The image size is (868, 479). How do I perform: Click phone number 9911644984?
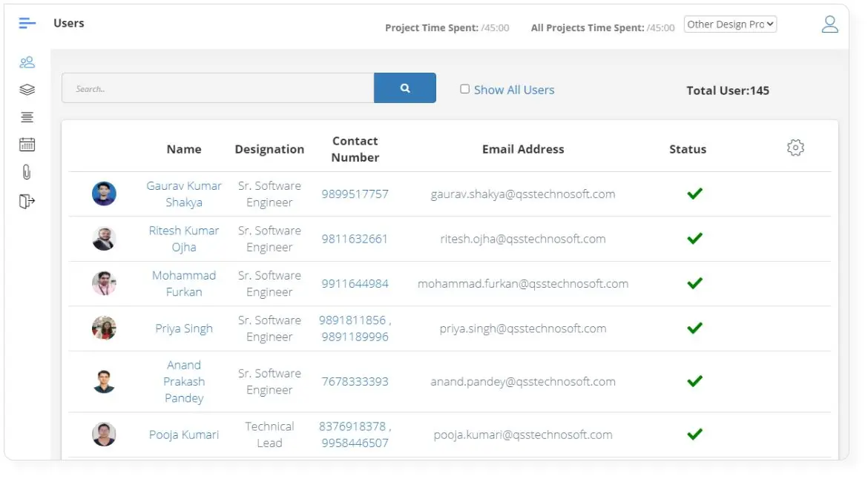click(x=355, y=283)
